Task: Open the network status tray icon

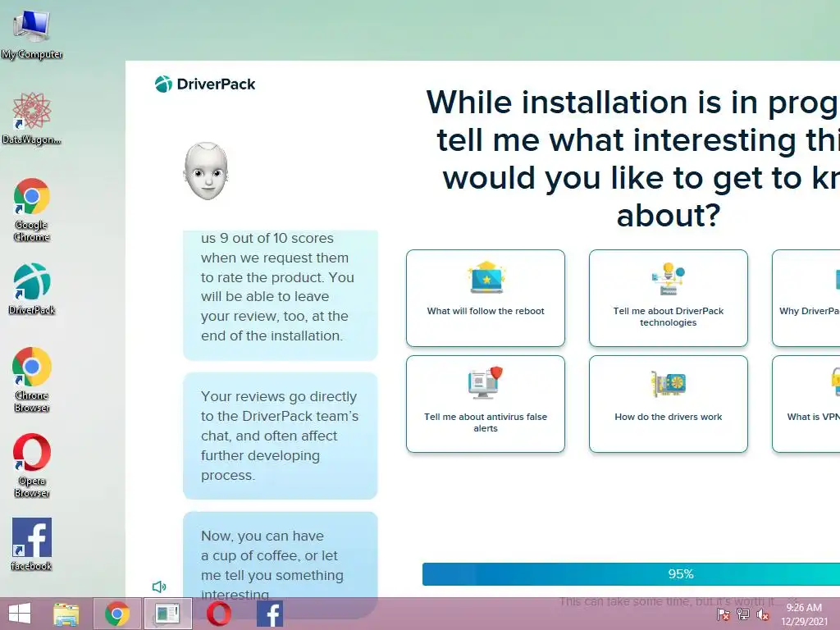Action: coord(743,615)
